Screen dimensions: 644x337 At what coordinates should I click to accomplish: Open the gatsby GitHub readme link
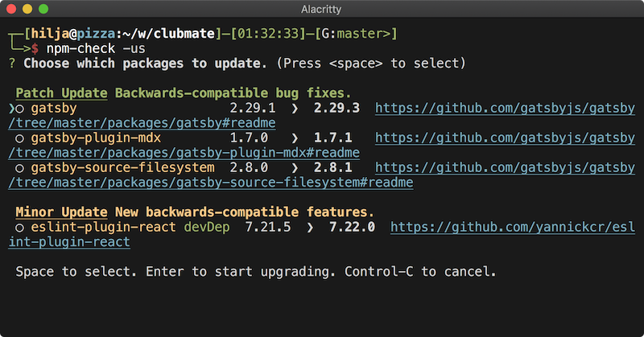[505, 108]
